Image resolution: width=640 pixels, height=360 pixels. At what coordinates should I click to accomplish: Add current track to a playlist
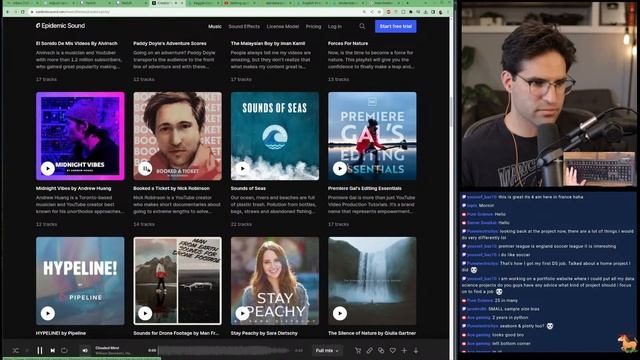pos(404,350)
